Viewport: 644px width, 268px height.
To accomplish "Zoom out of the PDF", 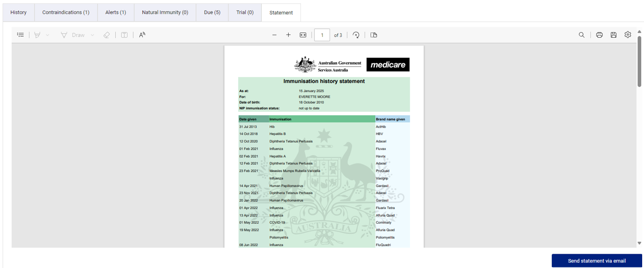I will [x=274, y=35].
